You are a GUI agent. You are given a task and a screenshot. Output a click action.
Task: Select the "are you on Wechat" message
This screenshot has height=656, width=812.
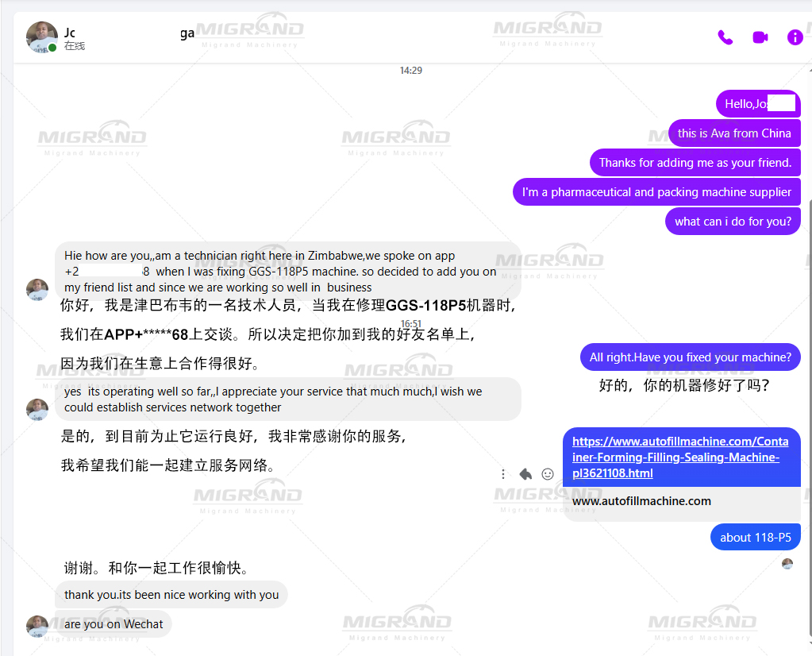(x=114, y=624)
